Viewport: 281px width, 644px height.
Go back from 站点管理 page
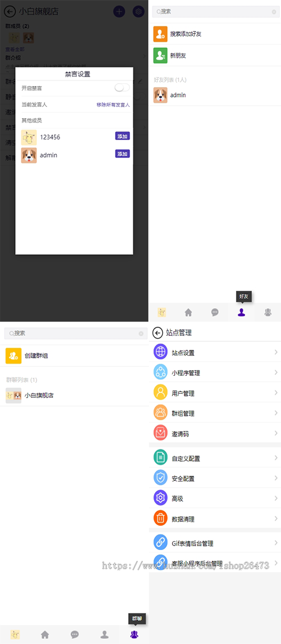[x=158, y=332]
